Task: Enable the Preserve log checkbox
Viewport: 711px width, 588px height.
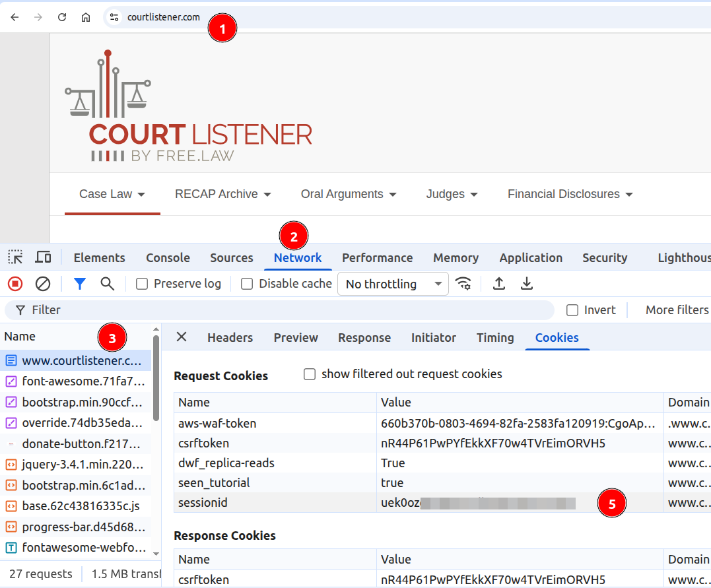Action: pos(142,284)
